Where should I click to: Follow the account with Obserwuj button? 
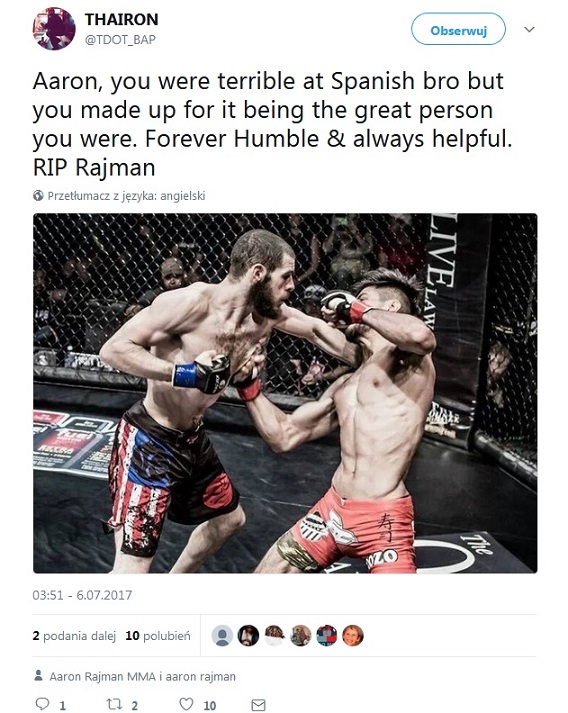tap(458, 29)
